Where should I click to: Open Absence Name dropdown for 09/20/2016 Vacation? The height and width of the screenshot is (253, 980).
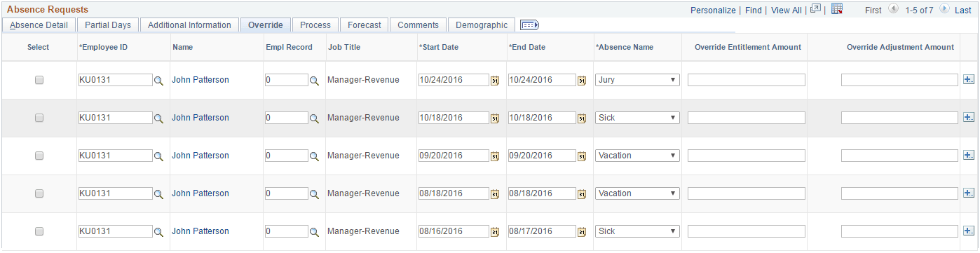pos(638,156)
